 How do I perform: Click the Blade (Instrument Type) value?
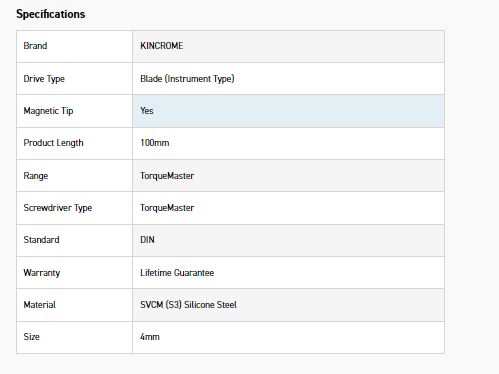[187, 79]
